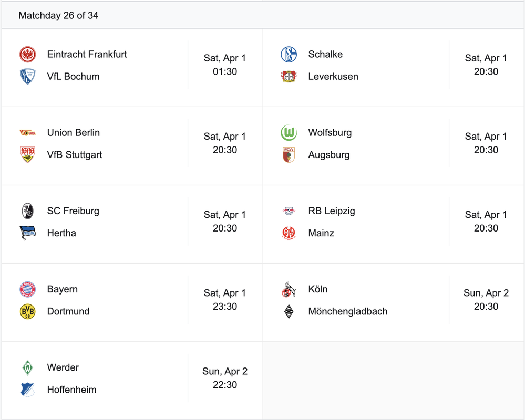Click the Borussia Dortmund BVB crest
The image size is (525, 420).
coord(27,311)
